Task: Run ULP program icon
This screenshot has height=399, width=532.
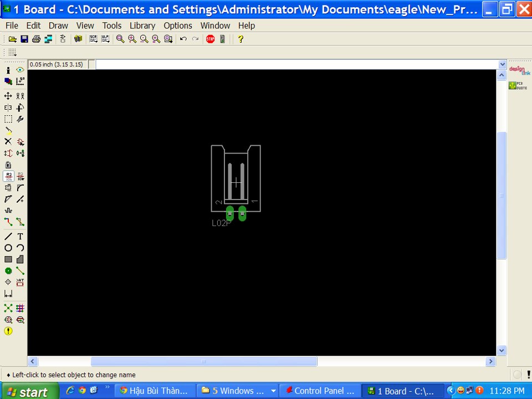Action: click(105, 39)
